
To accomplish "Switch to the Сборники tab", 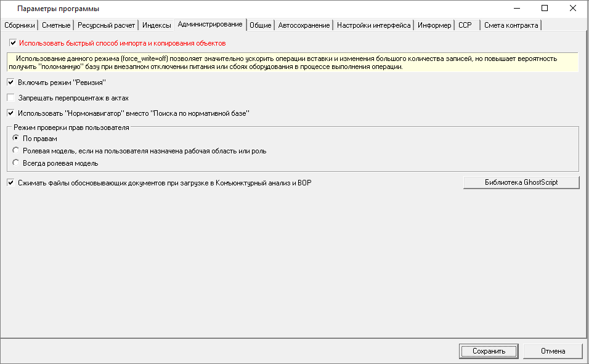I will [20, 25].
